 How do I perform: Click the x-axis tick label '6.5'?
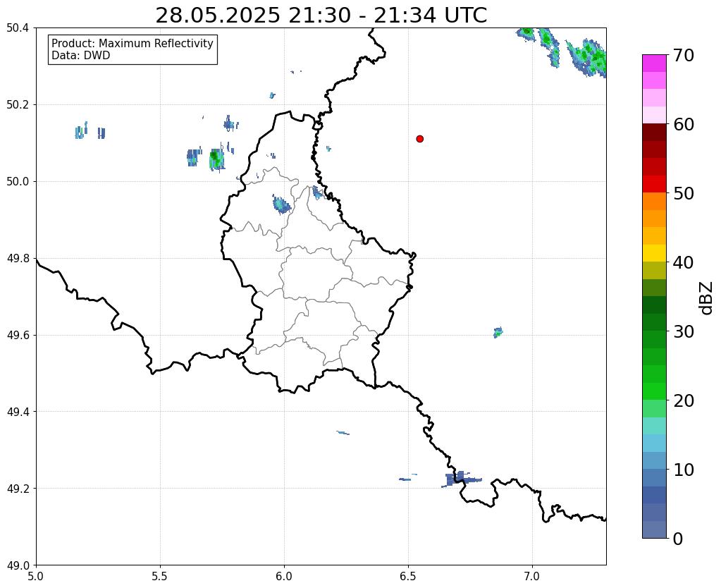(408, 577)
